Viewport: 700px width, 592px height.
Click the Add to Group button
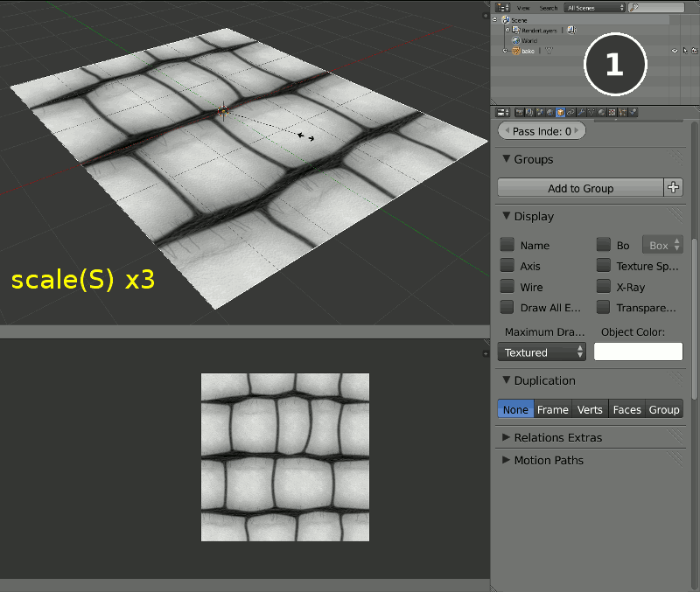tap(580, 187)
